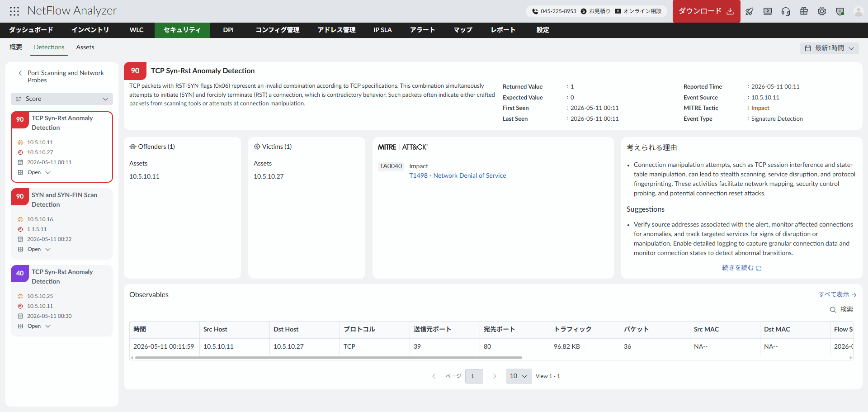Image resolution: width=868 pixels, height=412 pixels.
Task: Open the headset support icon
Action: (786, 11)
